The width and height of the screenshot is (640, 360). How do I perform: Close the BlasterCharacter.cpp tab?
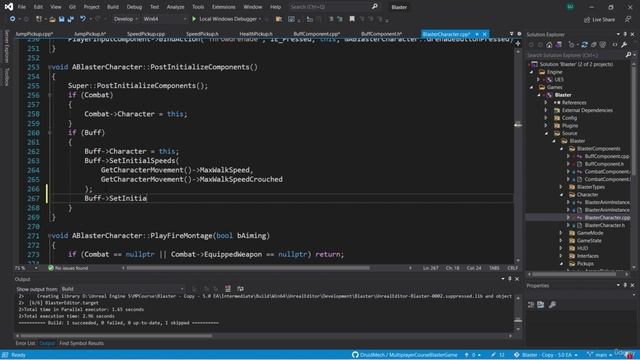click(x=485, y=34)
